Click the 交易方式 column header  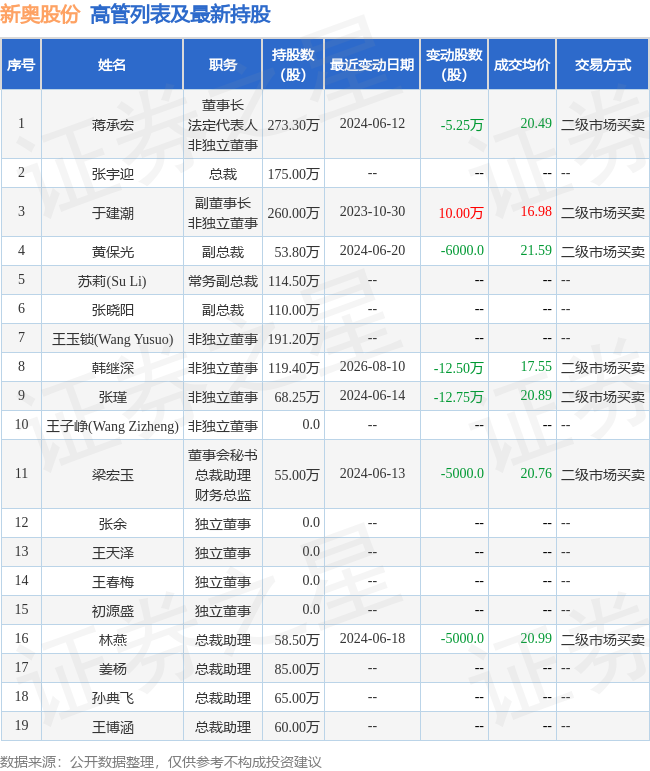(602, 64)
